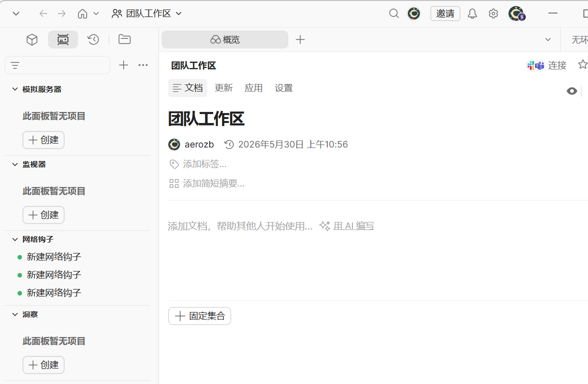Image resolution: width=588 pixels, height=384 pixels.
Task: Open the notifications bell
Action: coord(472,13)
